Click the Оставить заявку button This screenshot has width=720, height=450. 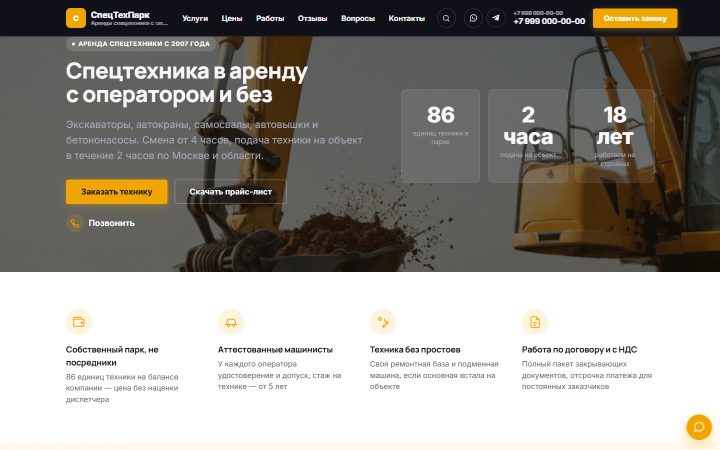pyautogui.click(x=635, y=18)
